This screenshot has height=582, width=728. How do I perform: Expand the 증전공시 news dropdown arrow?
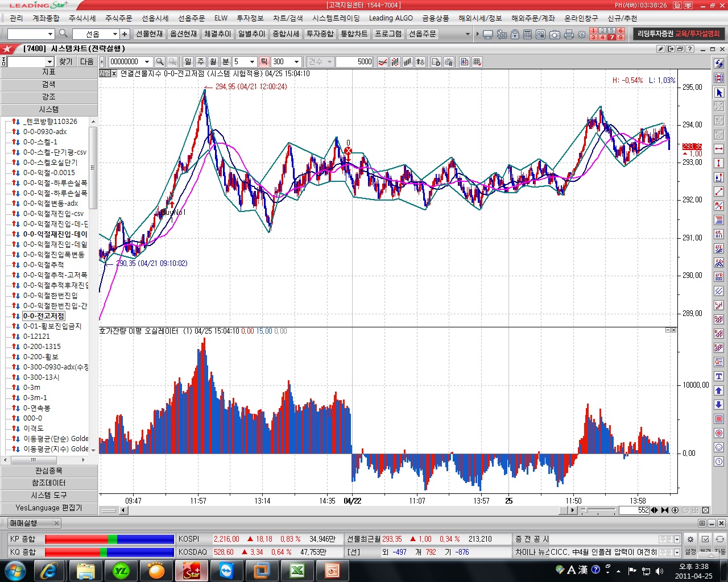tap(677, 539)
